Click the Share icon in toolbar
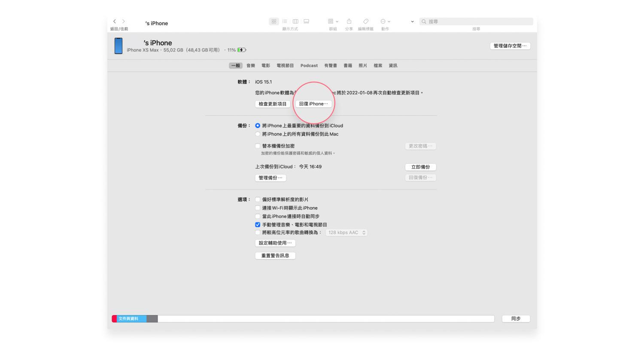 point(349,21)
